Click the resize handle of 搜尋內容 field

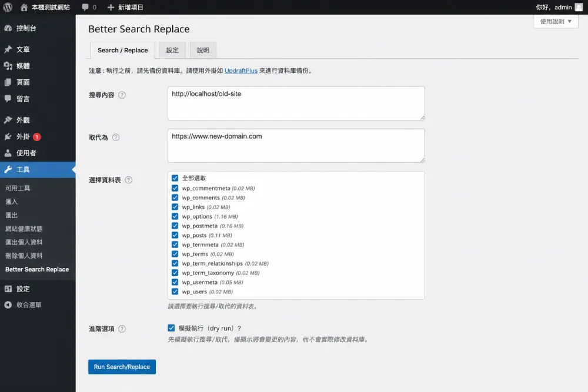[x=422, y=118]
